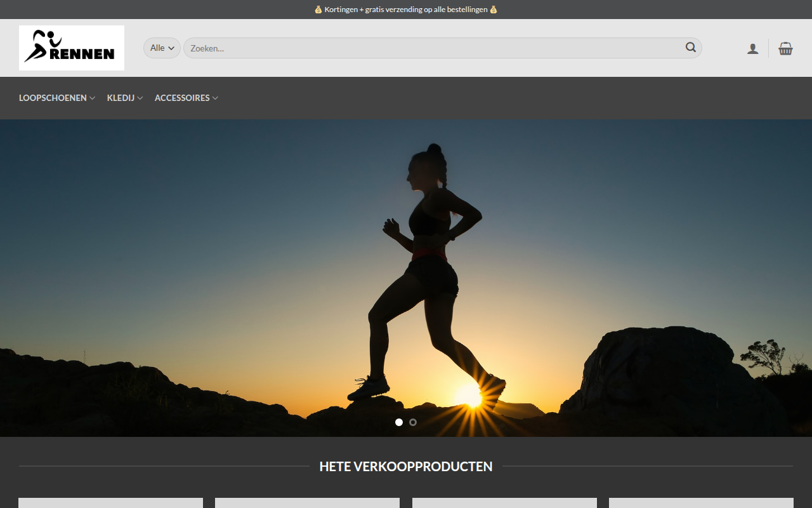The width and height of the screenshot is (812, 508).
Task: Select the first slider dot
Action: tap(399, 422)
